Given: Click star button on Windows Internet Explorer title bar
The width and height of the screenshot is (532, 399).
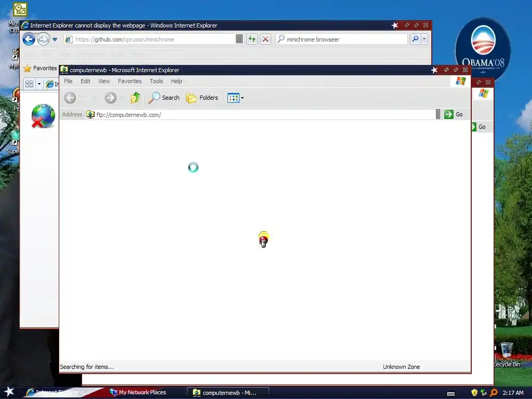Looking at the screenshot, I should tap(395, 25).
